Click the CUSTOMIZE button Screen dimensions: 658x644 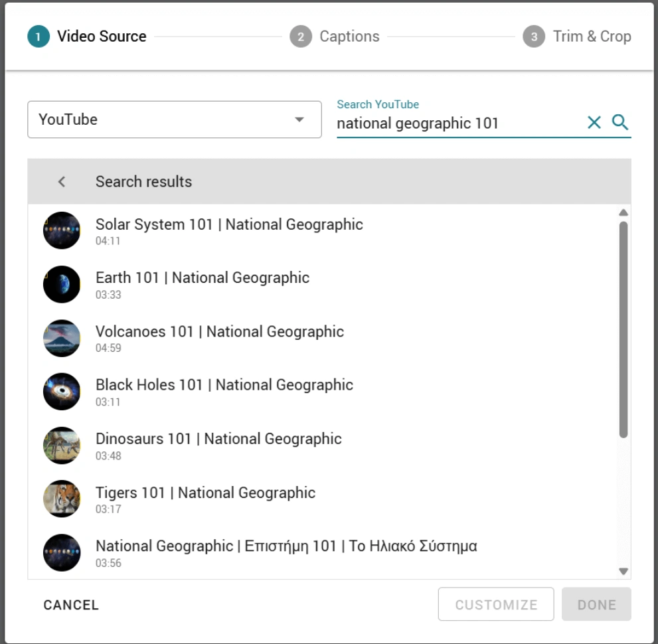tap(496, 604)
